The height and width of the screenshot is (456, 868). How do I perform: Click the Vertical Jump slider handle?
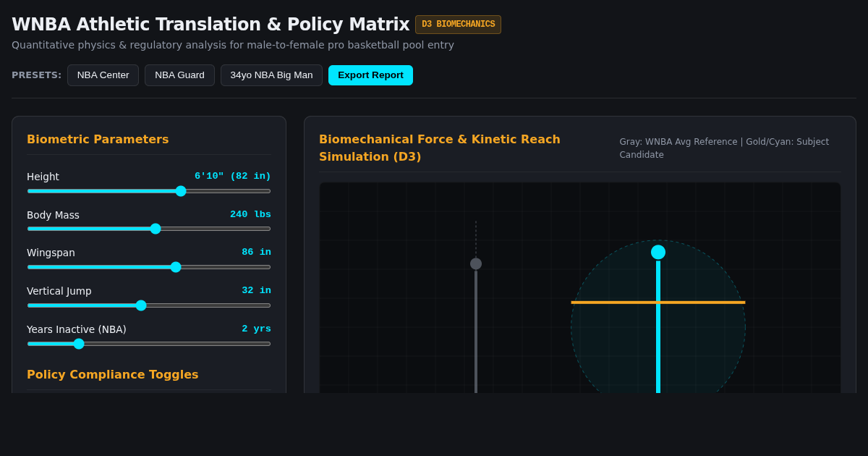click(x=141, y=305)
